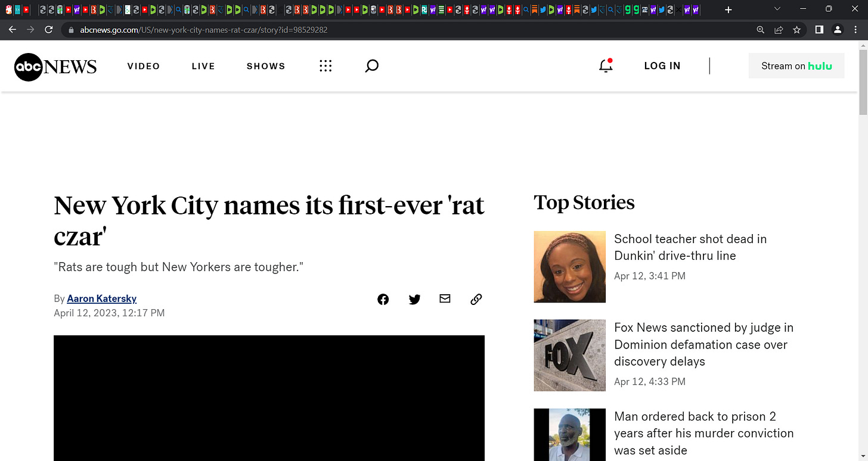868x461 pixels.
Task: Select VIDEO in the navigation bar
Action: (x=143, y=66)
